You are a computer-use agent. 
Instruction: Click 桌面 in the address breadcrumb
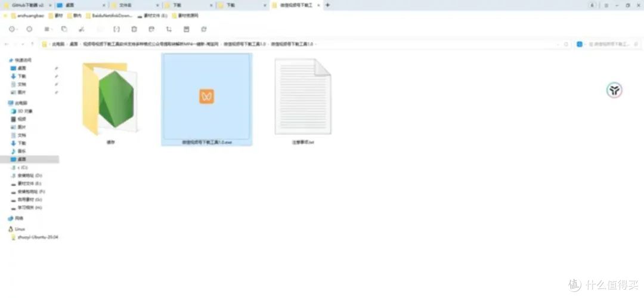click(73, 44)
